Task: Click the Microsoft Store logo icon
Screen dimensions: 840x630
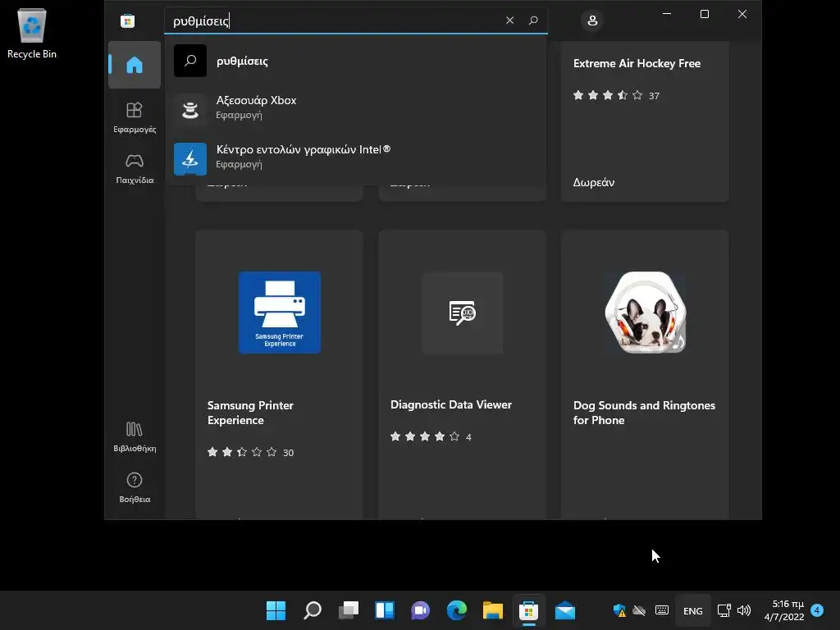Action: [127, 21]
